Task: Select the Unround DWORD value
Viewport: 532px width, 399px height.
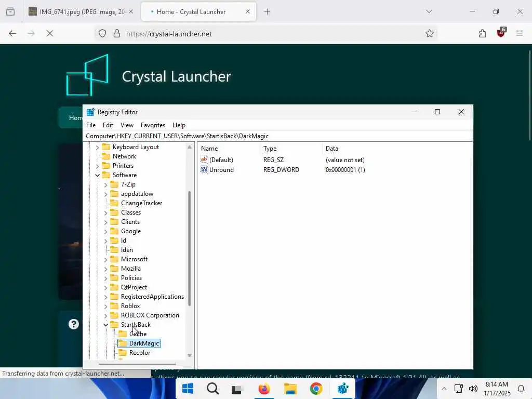Action: [221, 170]
